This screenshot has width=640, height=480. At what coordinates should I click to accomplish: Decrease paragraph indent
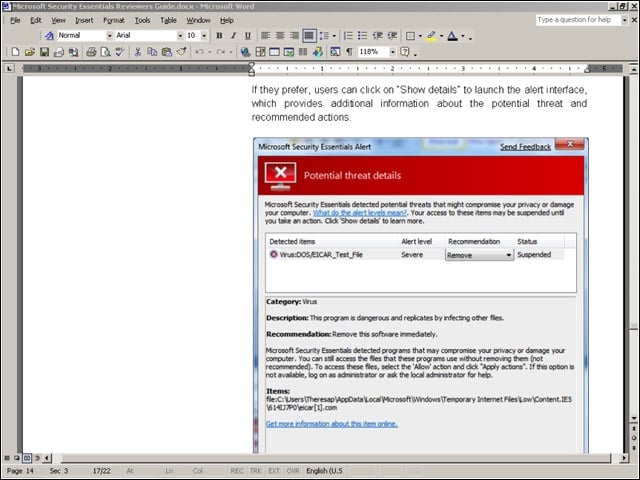(378, 36)
